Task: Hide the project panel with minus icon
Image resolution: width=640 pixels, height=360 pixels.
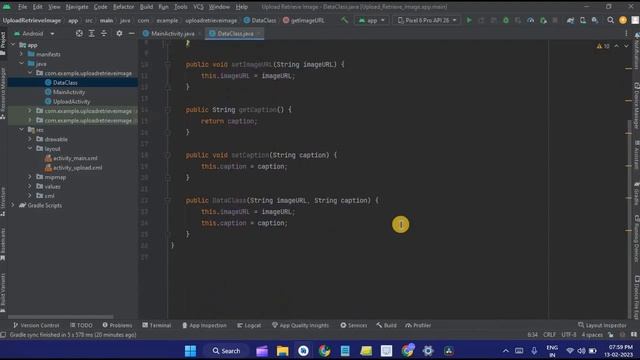Action: point(131,33)
